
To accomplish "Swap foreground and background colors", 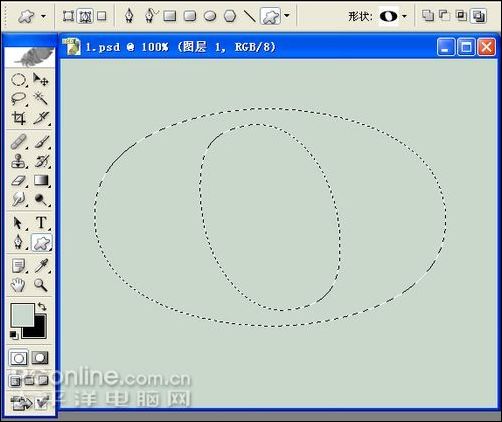I will pyautogui.click(x=42, y=306).
